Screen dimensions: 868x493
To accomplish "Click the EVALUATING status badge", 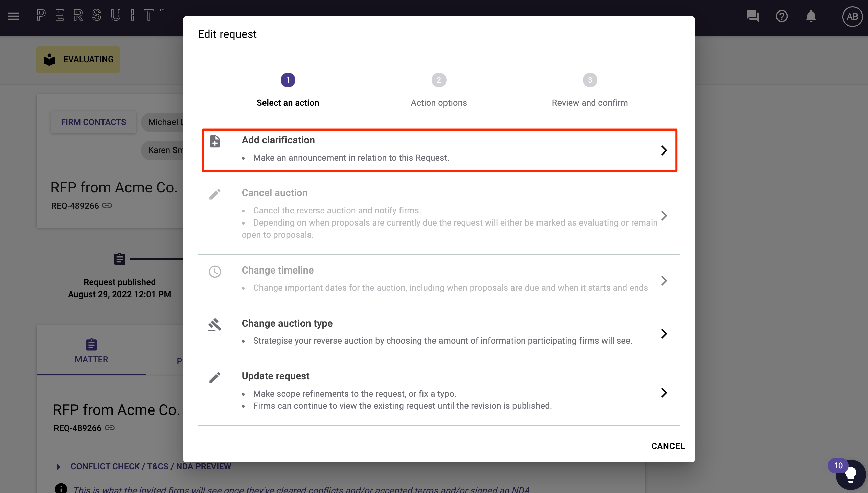I will pyautogui.click(x=78, y=60).
